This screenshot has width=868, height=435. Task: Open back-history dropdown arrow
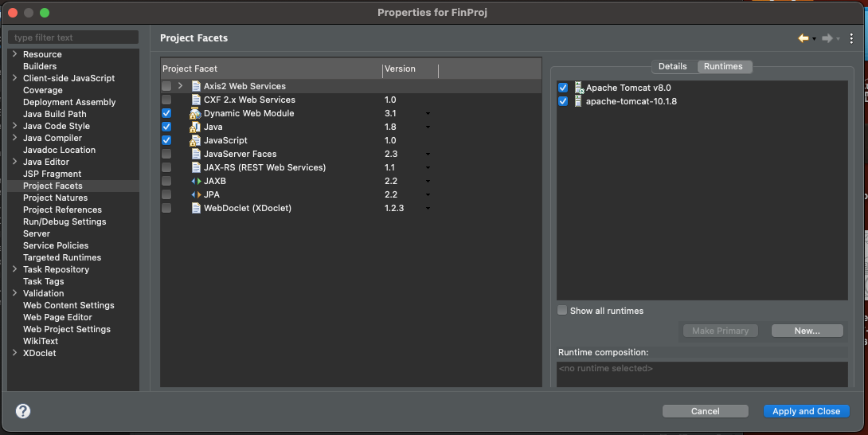815,39
